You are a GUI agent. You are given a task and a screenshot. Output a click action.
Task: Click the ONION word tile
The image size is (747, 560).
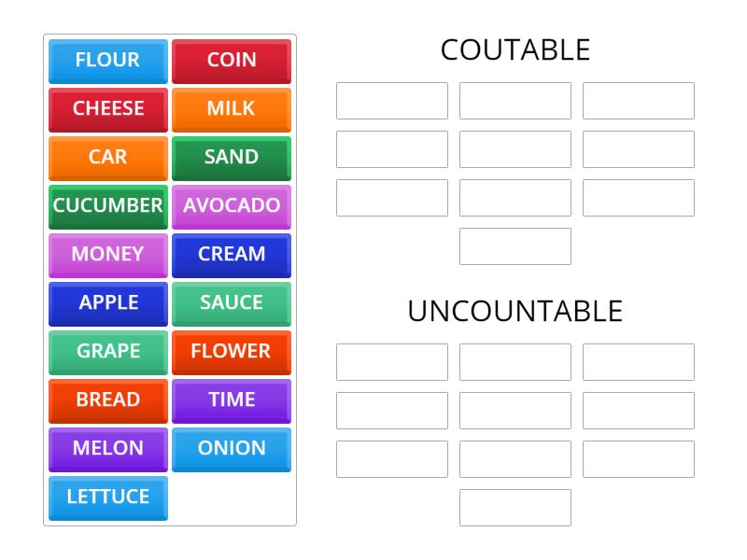(232, 449)
